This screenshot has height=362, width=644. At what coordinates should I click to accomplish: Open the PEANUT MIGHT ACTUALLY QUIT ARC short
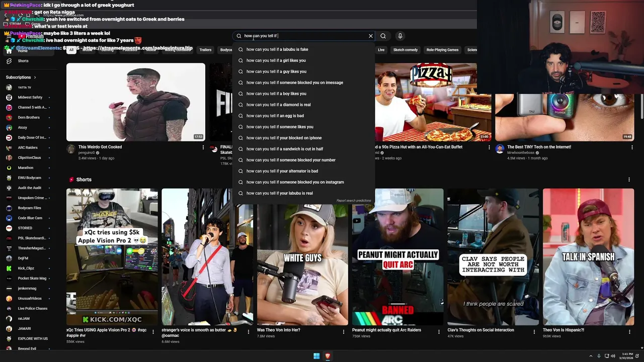[x=398, y=257]
